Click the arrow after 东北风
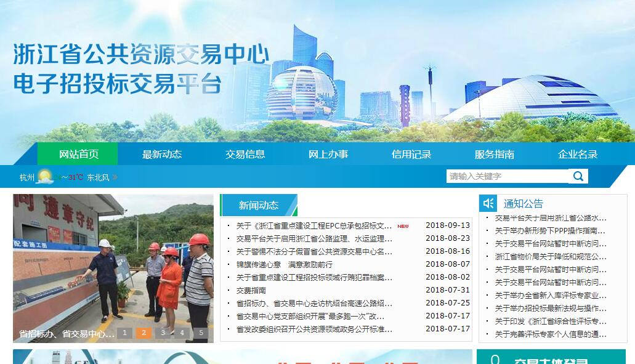The height and width of the screenshot is (364, 635). tap(115, 177)
